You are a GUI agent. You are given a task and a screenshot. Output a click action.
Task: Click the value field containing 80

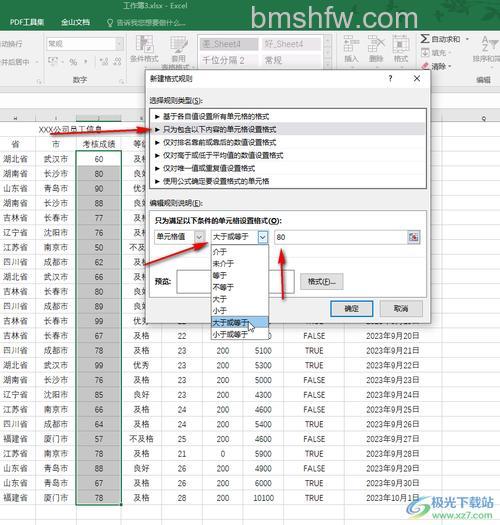tap(341, 237)
